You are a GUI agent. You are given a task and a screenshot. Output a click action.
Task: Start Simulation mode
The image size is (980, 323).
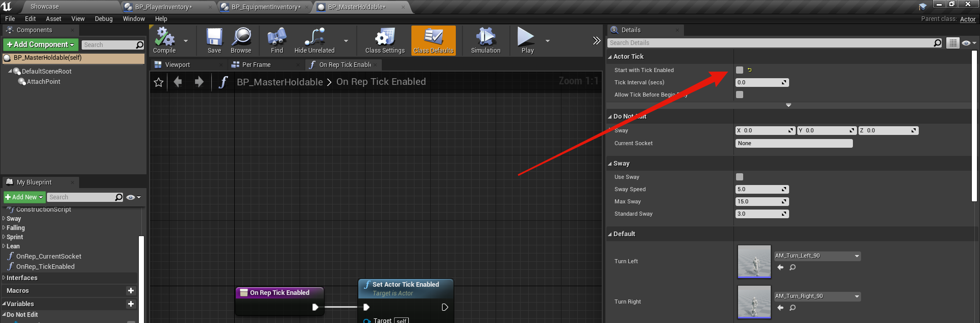(x=485, y=40)
